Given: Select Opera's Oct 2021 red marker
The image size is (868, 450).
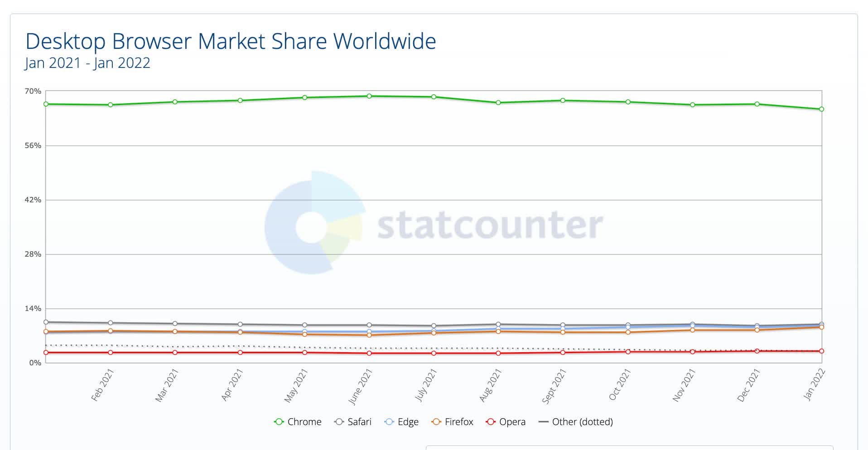Looking at the screenshot, I should [628, 352].
